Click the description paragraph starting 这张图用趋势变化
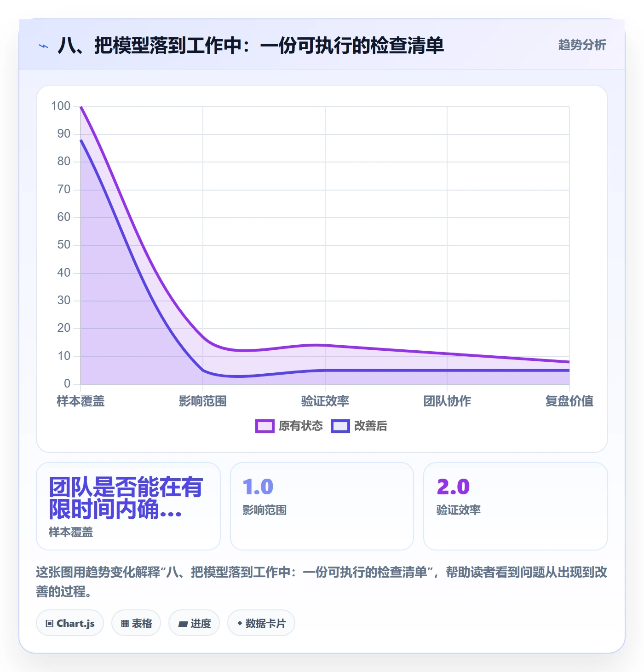 tap(322, 582)
